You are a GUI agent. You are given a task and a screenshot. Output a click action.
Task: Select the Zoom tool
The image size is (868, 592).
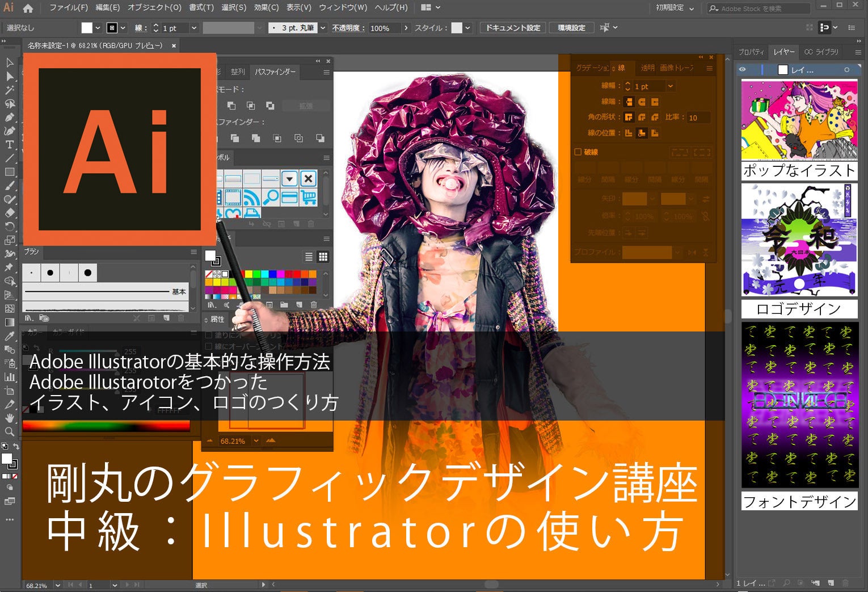[x=10, y=432]
